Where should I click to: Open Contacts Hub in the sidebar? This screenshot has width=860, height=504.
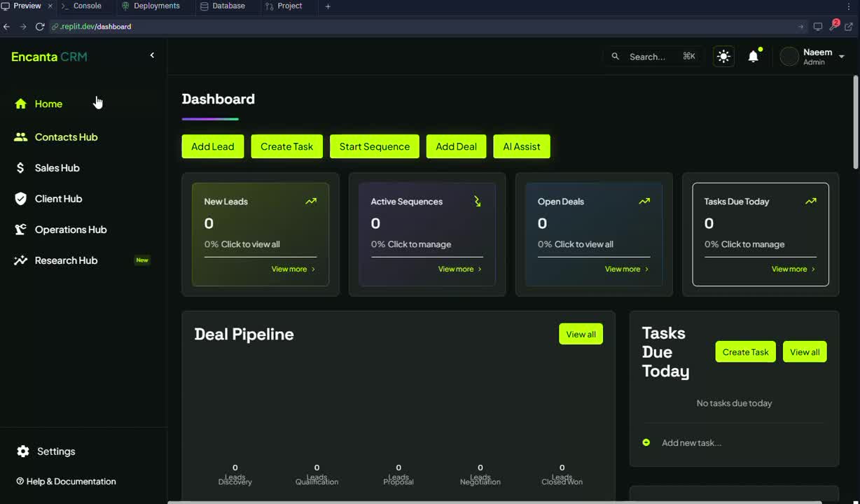[56, 137]
